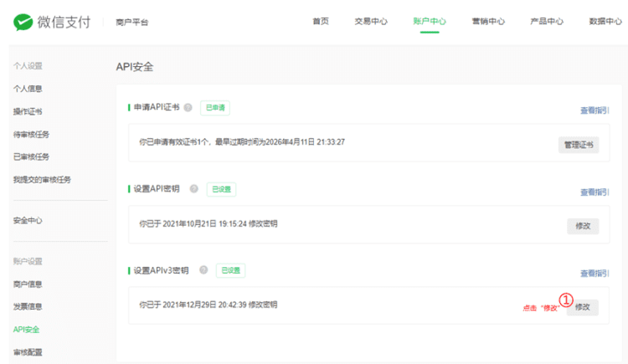Click 修改 button in 设置API密钥 section
Image resolution: width=628 pixels, height=364 pixels.
click(x=583, y=226)
